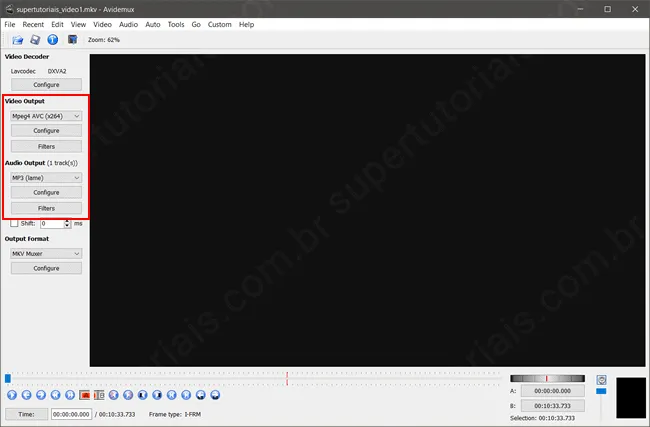Set selection start marker A

85,395
